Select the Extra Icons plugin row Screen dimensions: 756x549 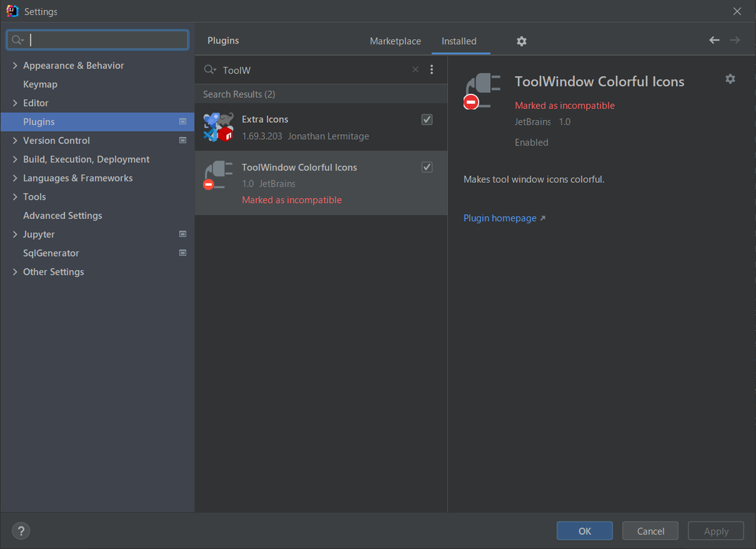pos(321,127)
